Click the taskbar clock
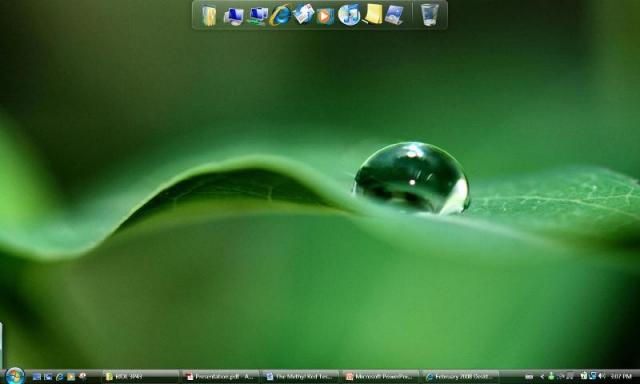Image resolution: width=640 pixels, height=384 pixels. [x=620, y=377]
